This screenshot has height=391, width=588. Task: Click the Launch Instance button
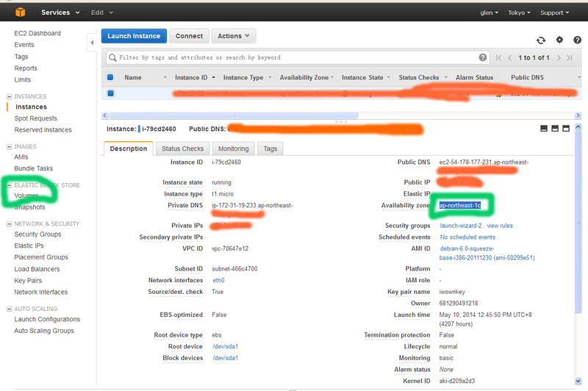point(134,36)
